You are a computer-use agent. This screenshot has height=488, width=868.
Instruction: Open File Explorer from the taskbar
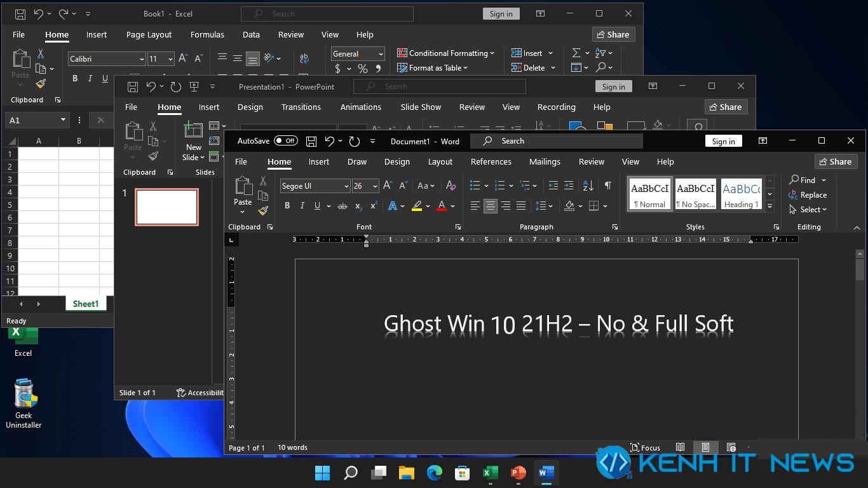tap(407, 473)
